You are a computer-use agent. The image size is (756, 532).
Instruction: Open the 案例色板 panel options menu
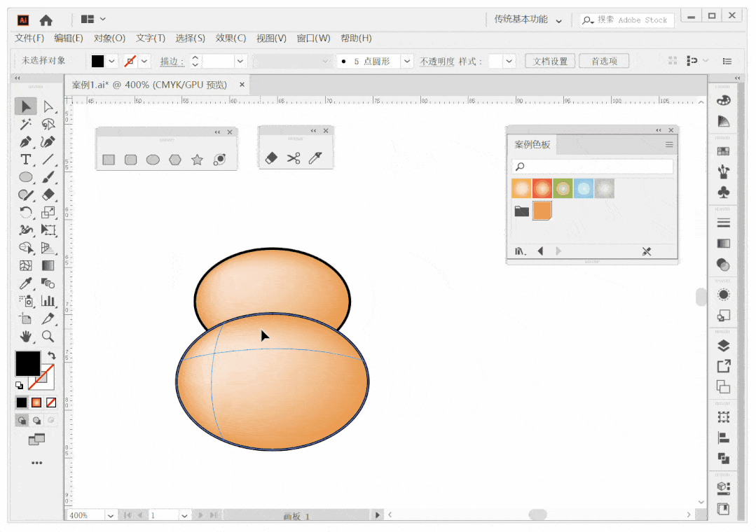pos(669,145)
